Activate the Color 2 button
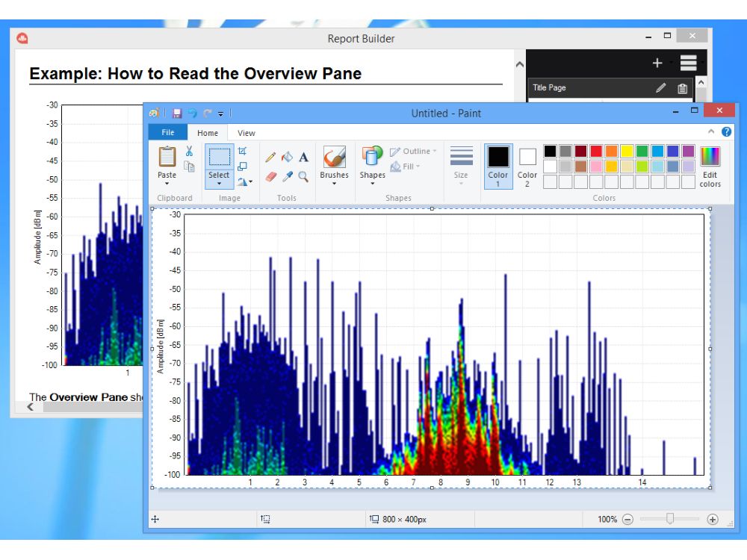 tap(527, 167)
